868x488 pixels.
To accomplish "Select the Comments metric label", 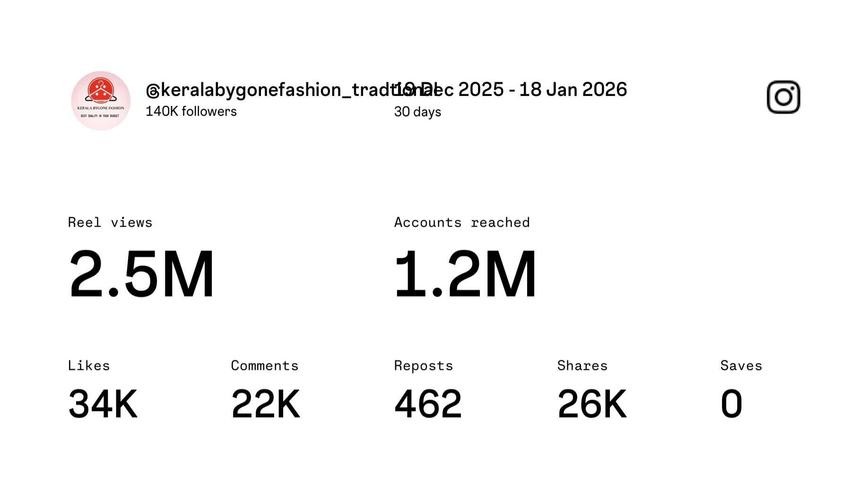I will (x=265, y=366).
